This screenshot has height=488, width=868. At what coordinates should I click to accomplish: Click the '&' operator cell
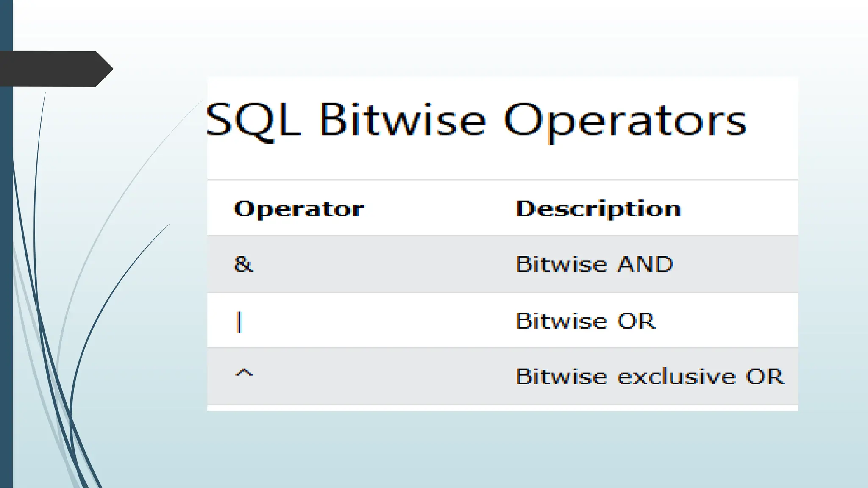pos(243,264)
